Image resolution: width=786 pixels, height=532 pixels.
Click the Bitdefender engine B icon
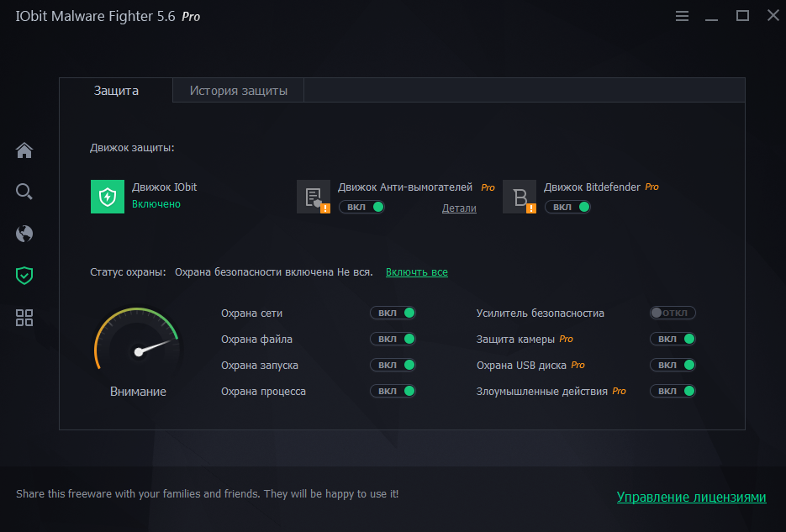tap(520, 197)
